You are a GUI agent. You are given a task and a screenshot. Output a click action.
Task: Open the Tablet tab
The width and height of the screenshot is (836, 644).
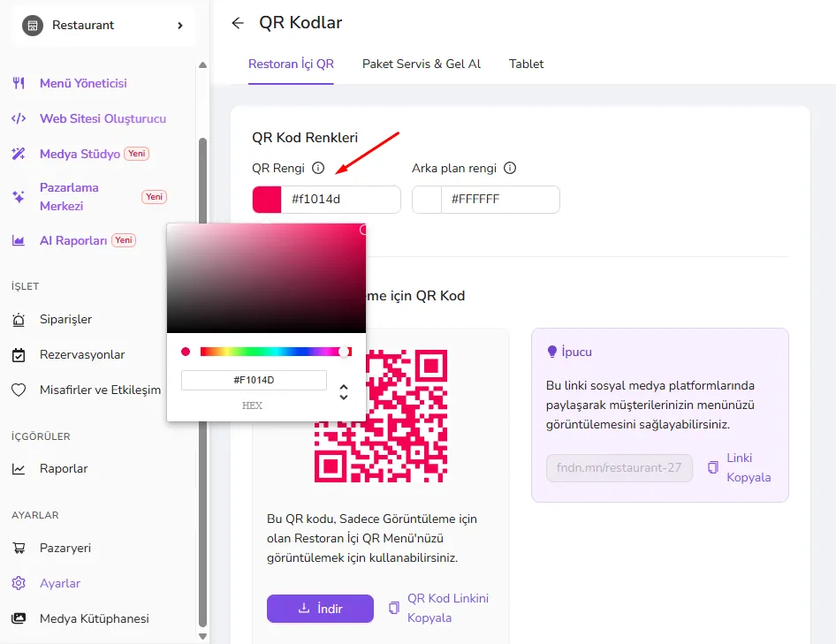526,64
